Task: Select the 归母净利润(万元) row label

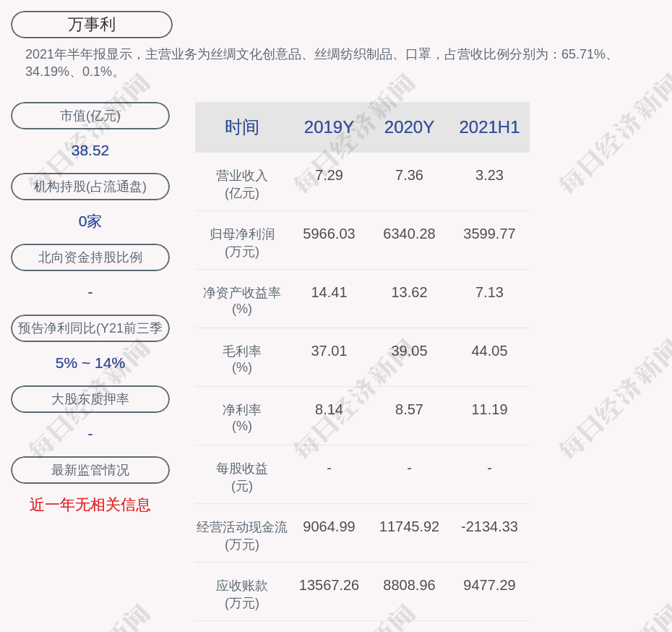Action: click(242, 243)
